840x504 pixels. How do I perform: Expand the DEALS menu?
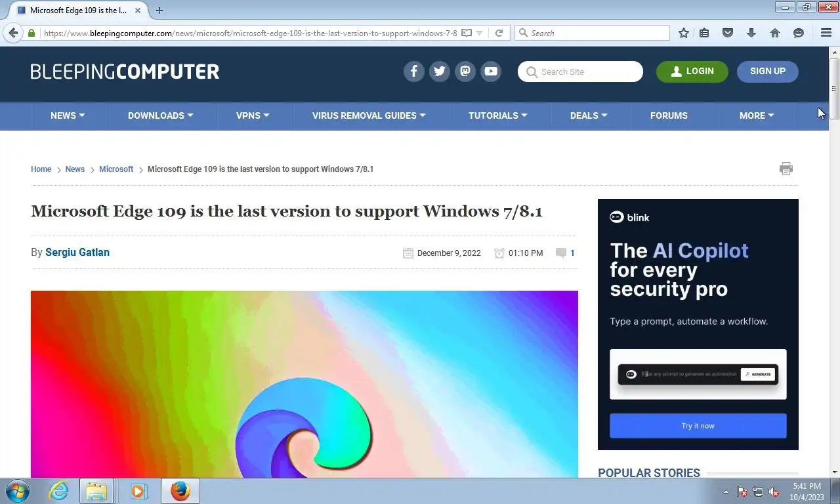589,115
